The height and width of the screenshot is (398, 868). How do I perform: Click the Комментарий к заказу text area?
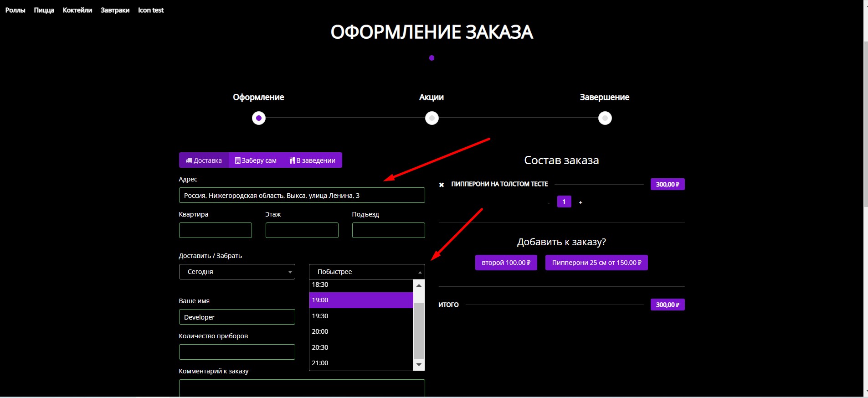(x=302, y=388)
